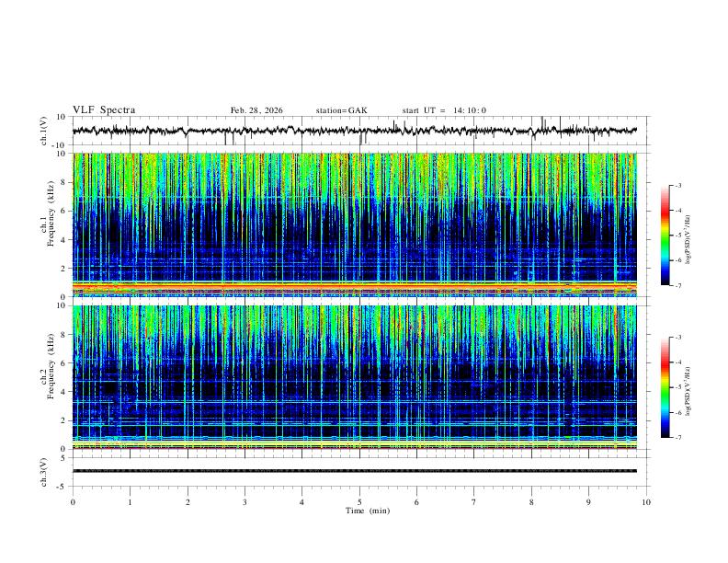Click the "9" tick on the time axis
Image resolution: width=728 pixels, height=563 pixels.
588,502
